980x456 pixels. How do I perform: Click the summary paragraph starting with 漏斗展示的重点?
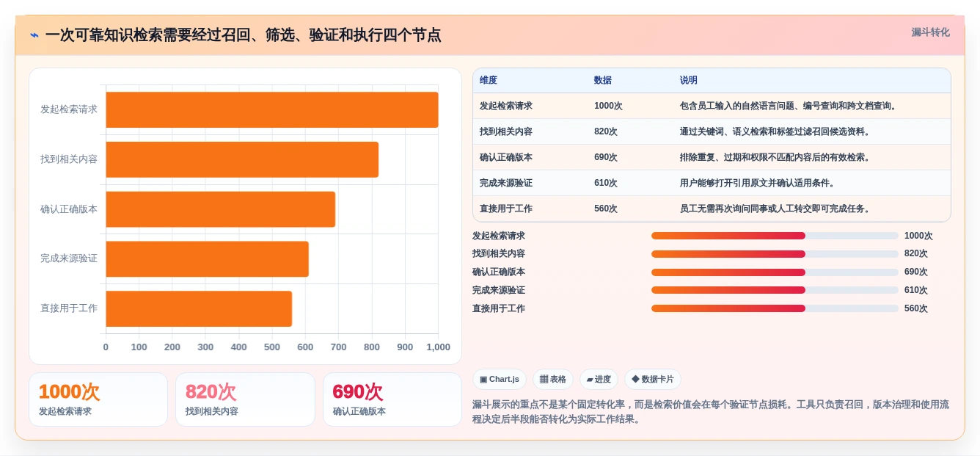click(711, 412)
